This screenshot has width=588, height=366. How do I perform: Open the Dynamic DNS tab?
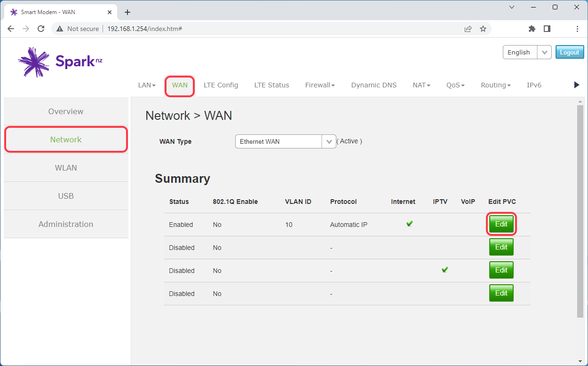pos(373,85)
